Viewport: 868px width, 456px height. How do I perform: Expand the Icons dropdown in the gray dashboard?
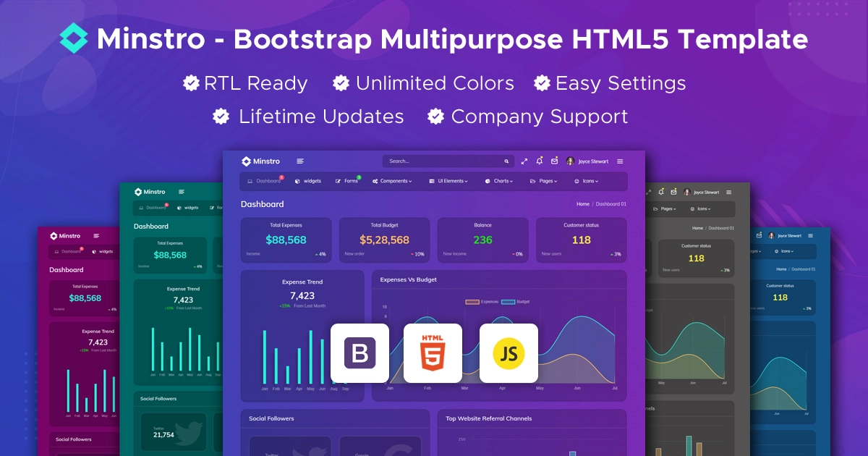click(x=701, y=208)
